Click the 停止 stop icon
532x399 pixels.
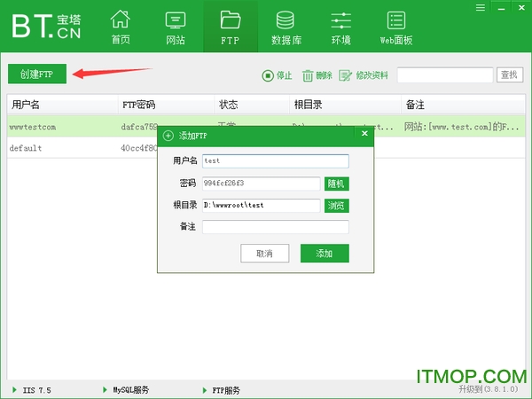(268, 75)
